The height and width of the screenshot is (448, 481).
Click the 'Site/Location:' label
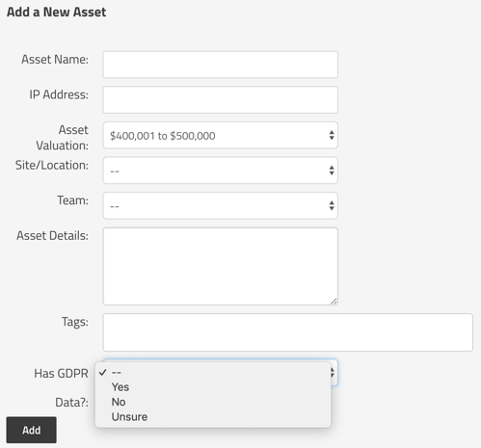click(x=52, y=165)
